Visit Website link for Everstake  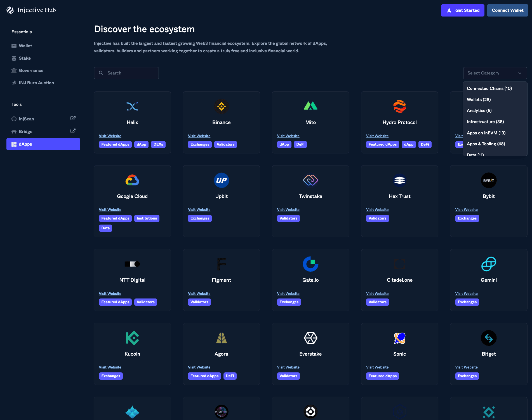[x=288, y=367]
